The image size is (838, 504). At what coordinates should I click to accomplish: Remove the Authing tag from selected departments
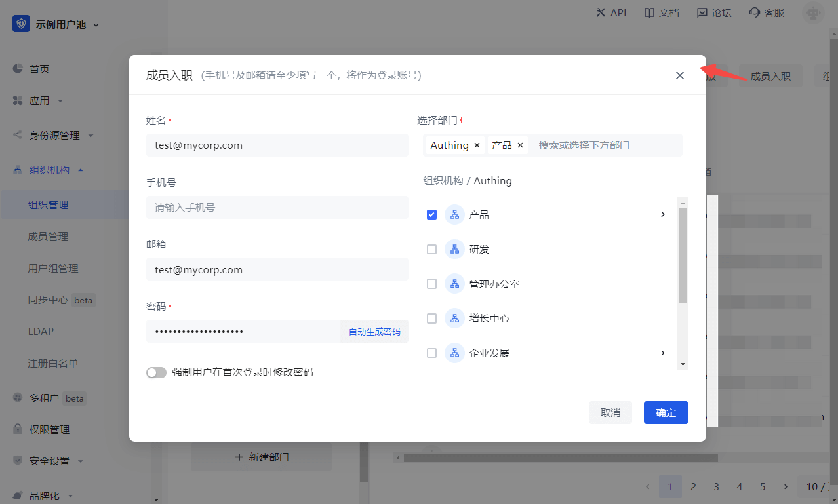pyautogui.click(x=477, y=145)
